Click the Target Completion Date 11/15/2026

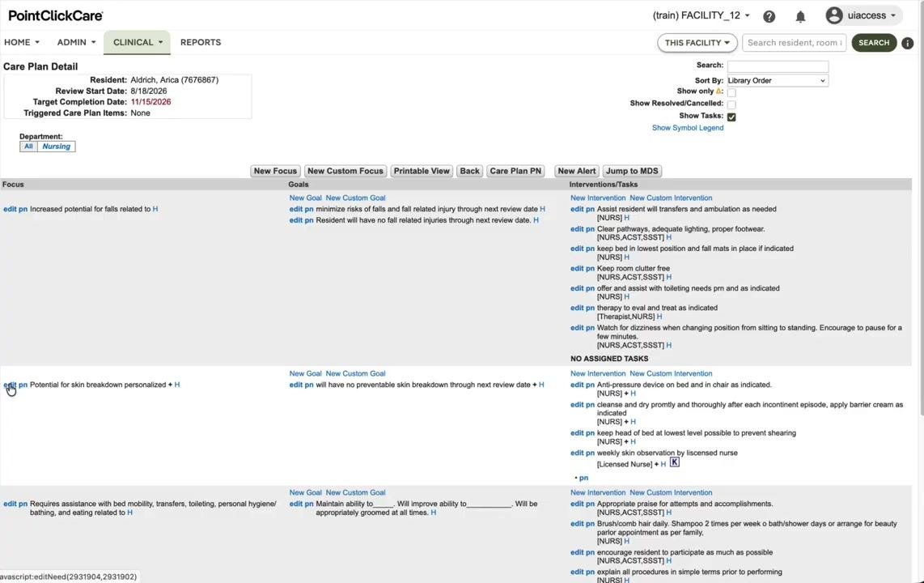click(x=150, y=102)
